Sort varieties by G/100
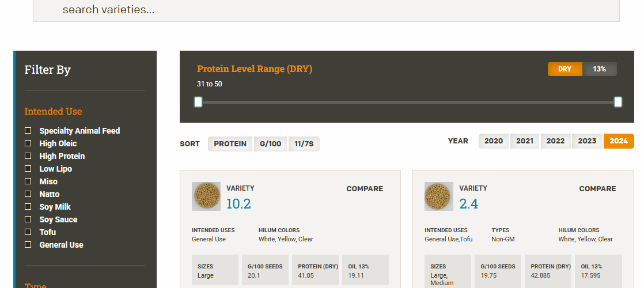The image size is (644, 288). tap(270, 144)
